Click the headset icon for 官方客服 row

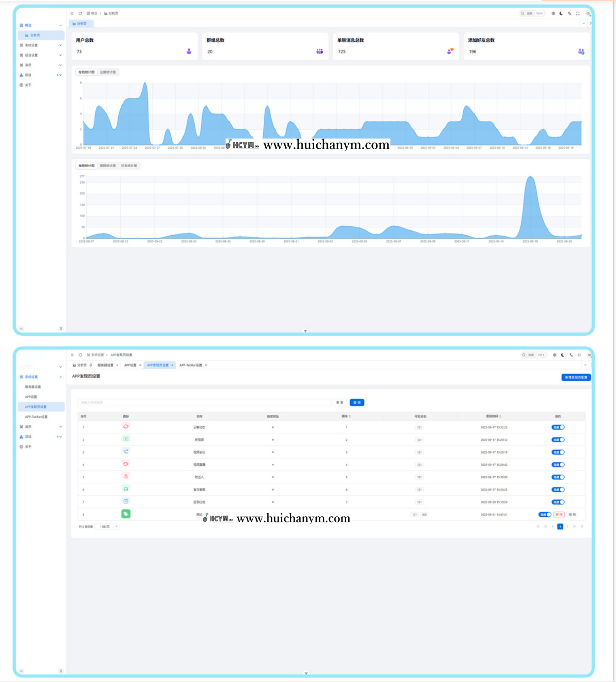(x=126, y=489)
